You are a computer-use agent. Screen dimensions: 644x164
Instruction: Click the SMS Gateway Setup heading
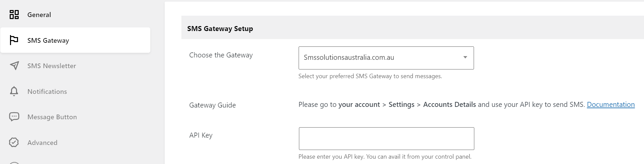pos(220,29)
